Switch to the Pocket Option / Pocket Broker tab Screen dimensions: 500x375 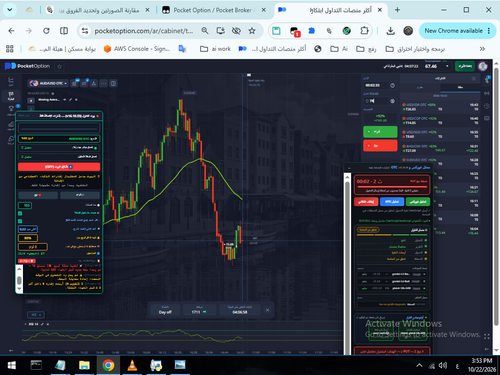(213, 10)
